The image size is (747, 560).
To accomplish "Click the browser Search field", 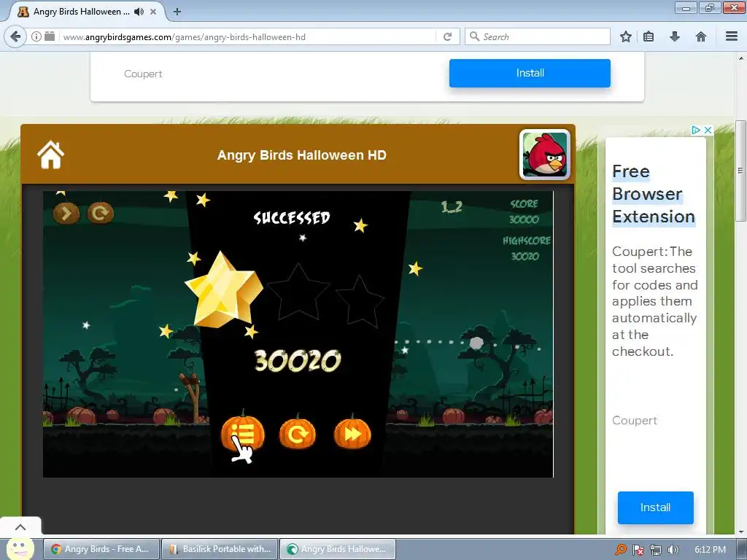I will (x=538, y=36).
